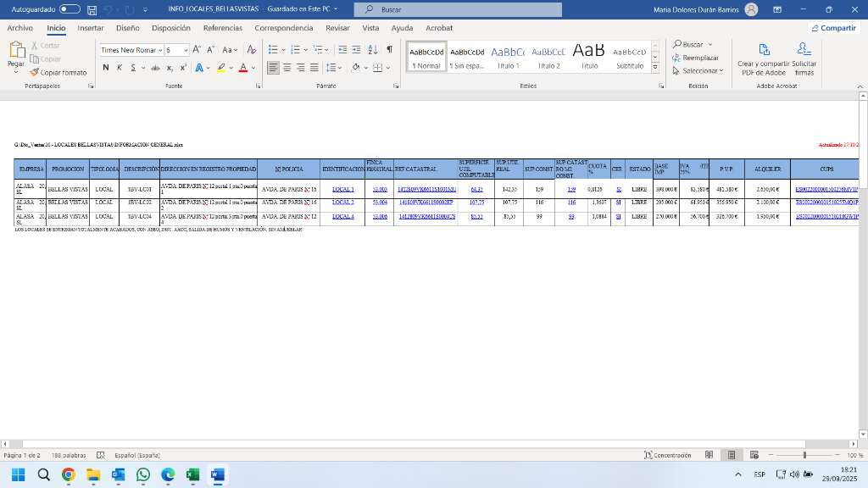Increase paragraph indent

coord(356,50)
